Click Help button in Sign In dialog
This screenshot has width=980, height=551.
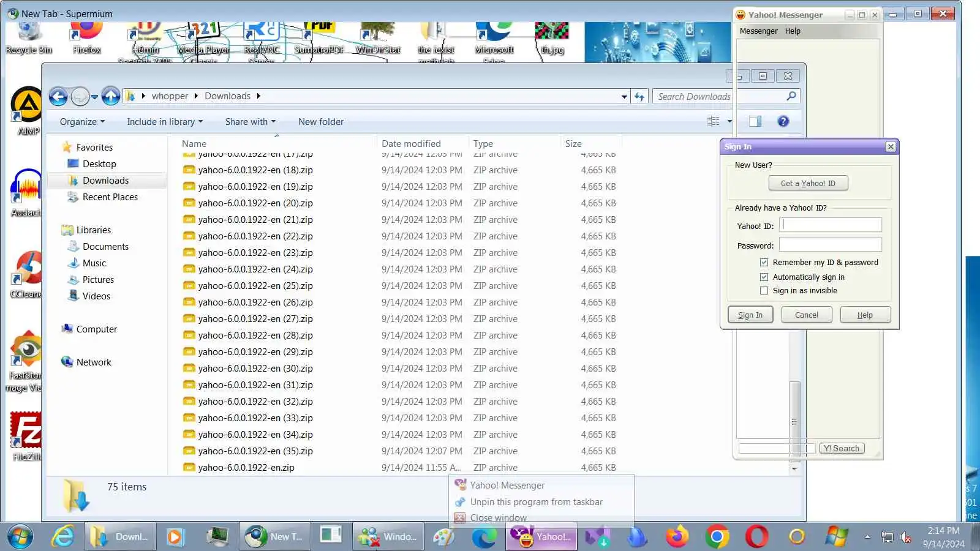click(865, 315)
